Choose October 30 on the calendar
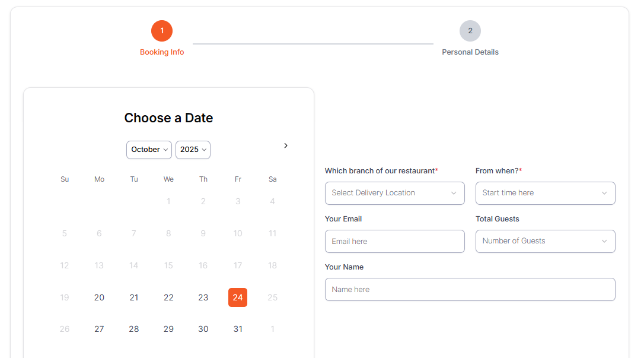The image size is (644, 358). pyautogui.click(x=203, y=329)
